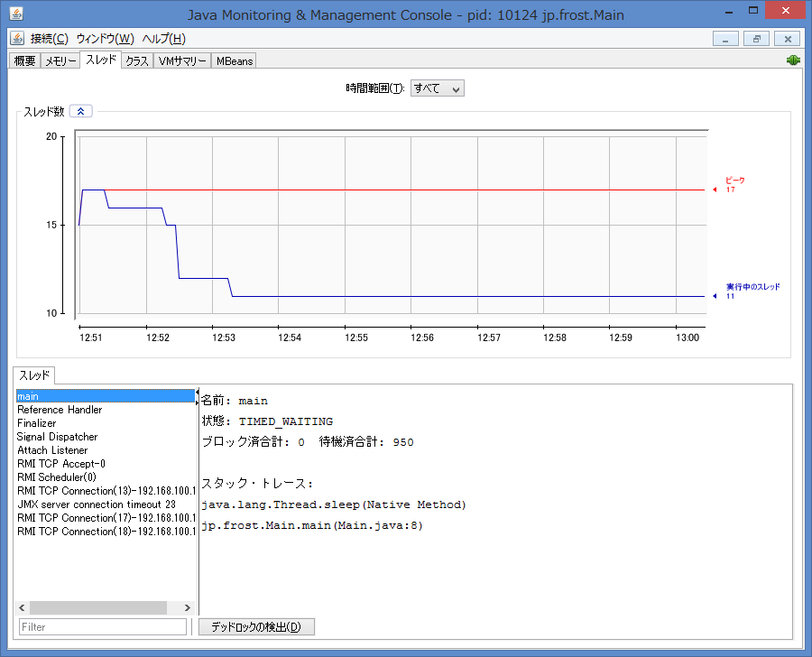The width and height of the screenshot is (812, 657).
Task: Open the MBeans tab
Action: pos(234,60)
